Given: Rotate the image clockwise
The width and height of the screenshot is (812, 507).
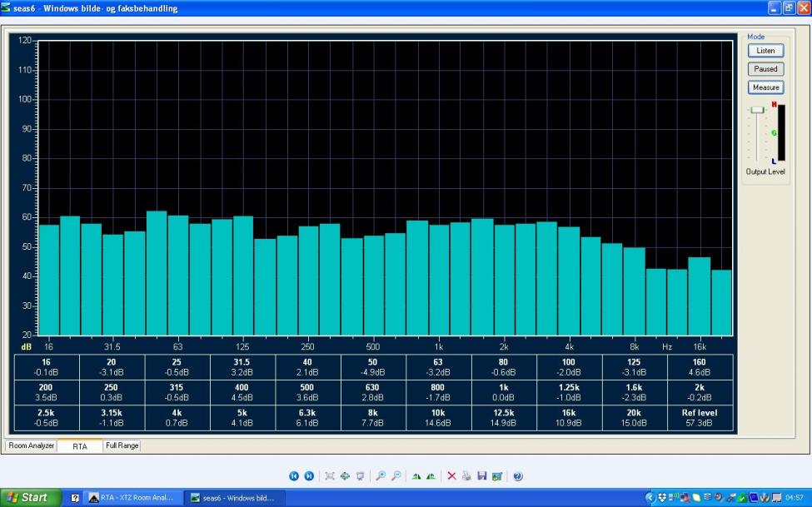Looking at the screenshot, I should click(416, 476).
